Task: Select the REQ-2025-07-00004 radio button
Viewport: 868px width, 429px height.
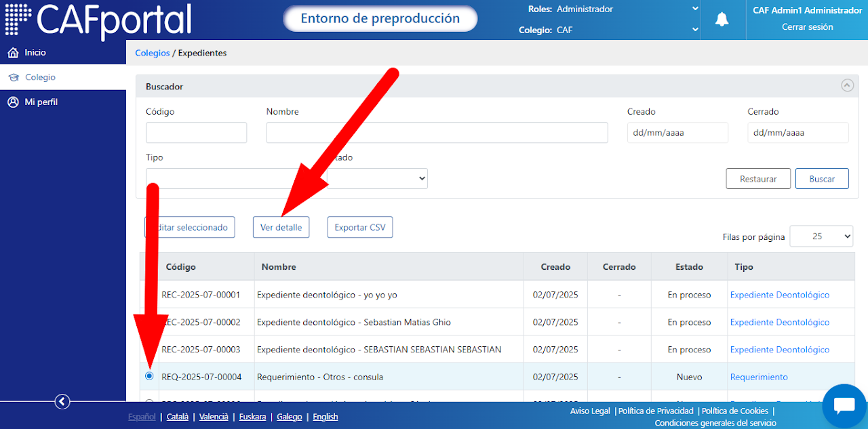Action: click(x=149, y=376)
